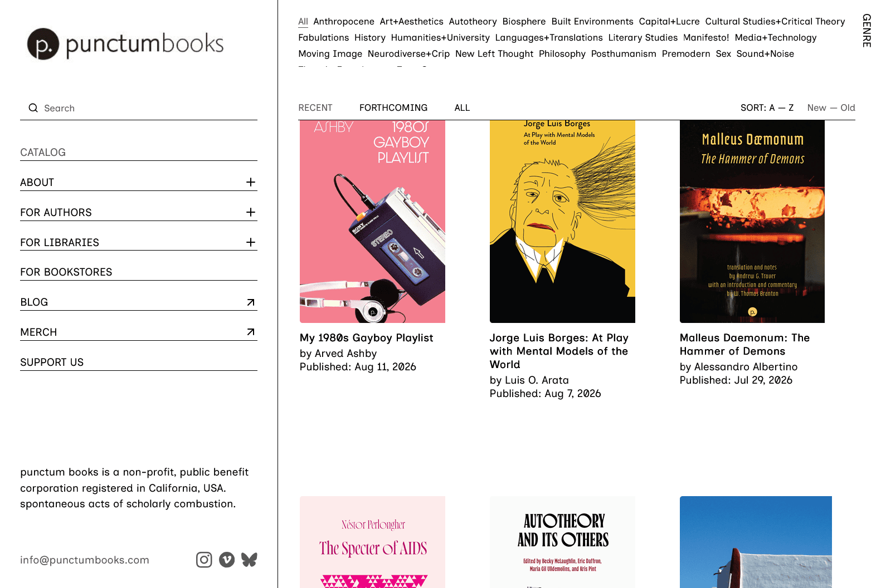The width and height of the screenshot is (876, 588).
Task: Filter by Posthumanism genre
Action: pyautogui.click(x=624, y=54)
